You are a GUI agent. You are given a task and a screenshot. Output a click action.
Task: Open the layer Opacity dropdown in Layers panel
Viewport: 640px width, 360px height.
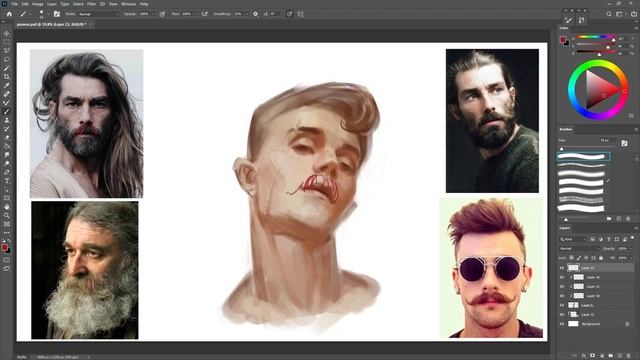pyautogui.click(x=631, y=248)
